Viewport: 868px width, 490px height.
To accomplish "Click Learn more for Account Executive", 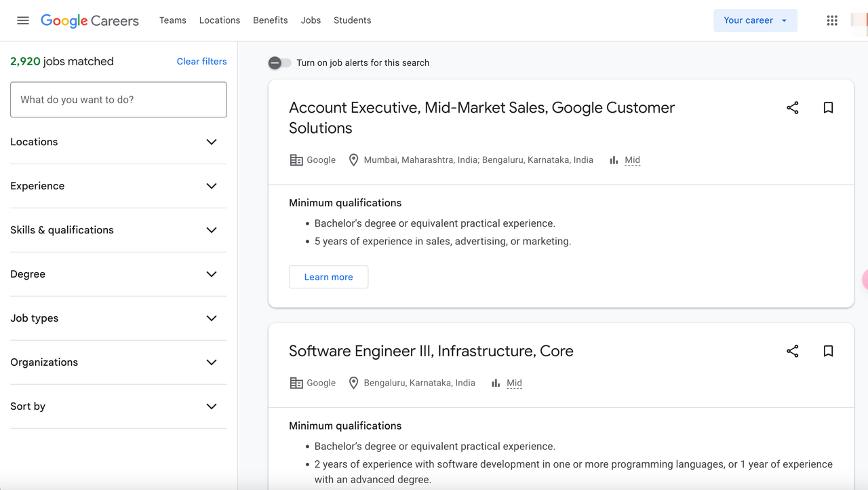I will click(x=328, y=277).
